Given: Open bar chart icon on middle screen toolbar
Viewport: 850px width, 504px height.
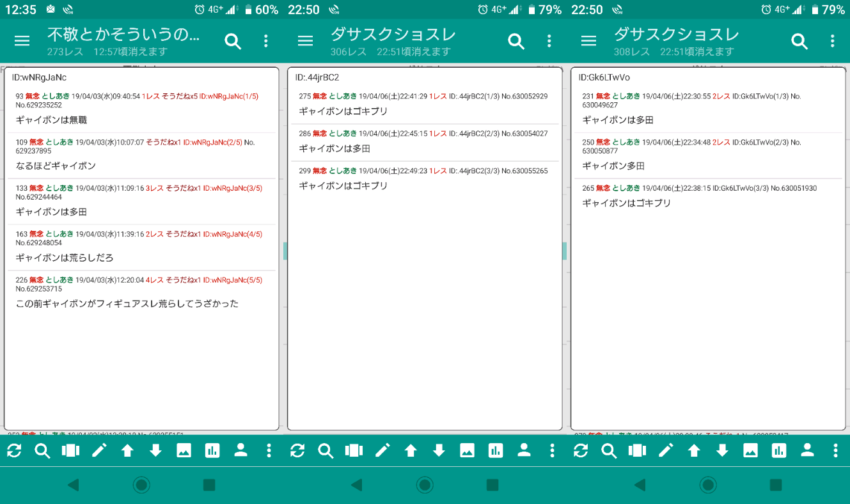Looking at the screenshot, I should (x=496, y=451).
